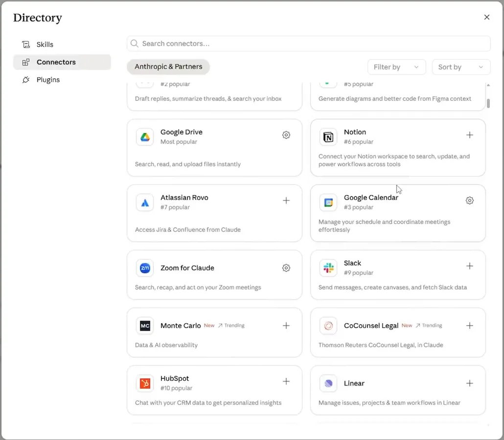Click the Atlassian Rovo logo icon
The height and width of the screenshot is (440, 504).
tap(145, 203)
